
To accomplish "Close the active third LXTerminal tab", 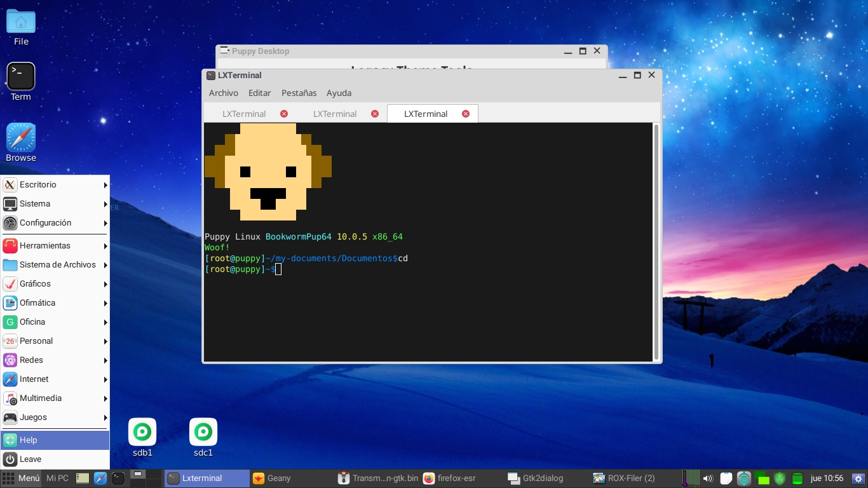I will point(466,114).
